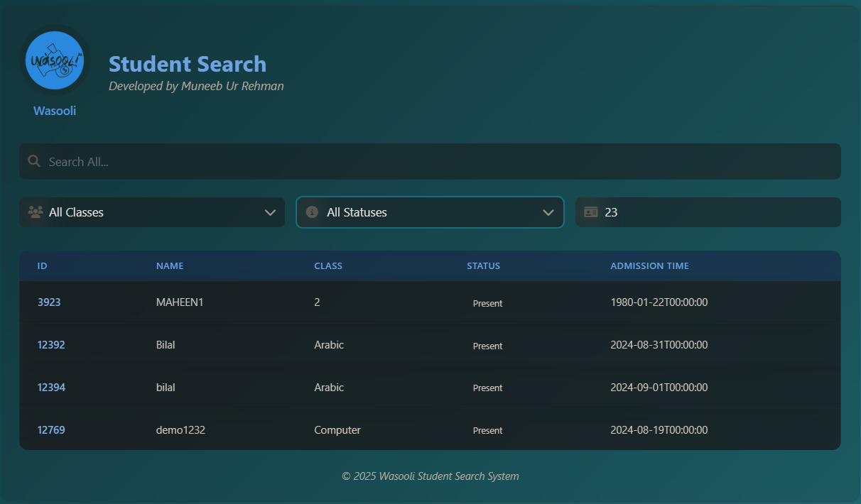
Task: Click student ID 12769
Action: coord(51,430)
